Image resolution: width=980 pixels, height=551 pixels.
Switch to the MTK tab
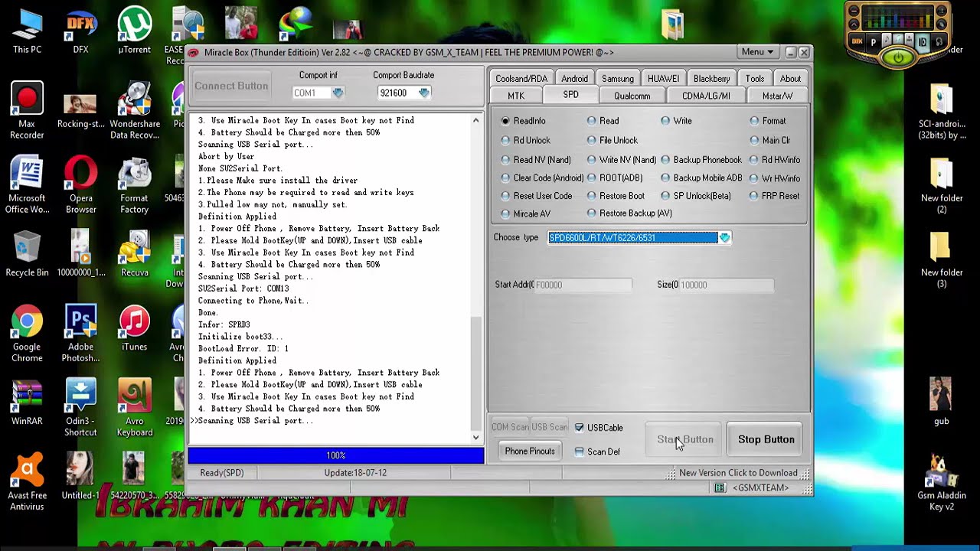click(x=516, y=96)
